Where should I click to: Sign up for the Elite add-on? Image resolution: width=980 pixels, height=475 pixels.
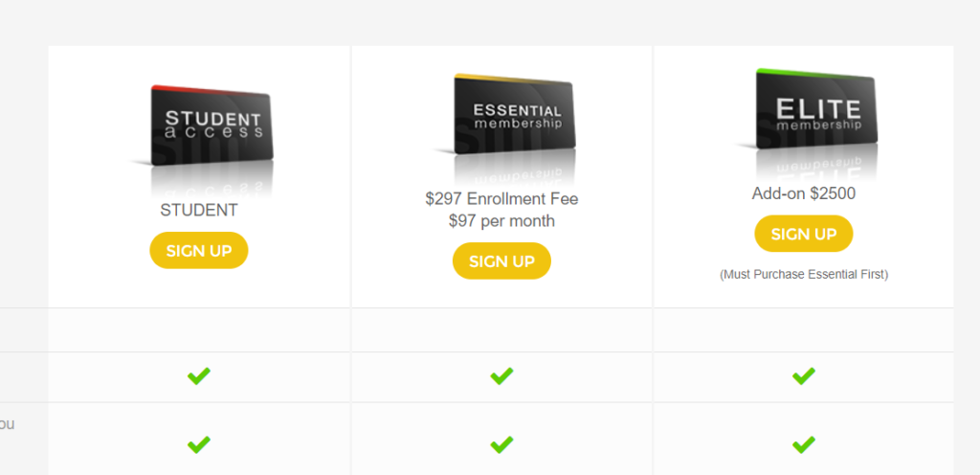804,234
